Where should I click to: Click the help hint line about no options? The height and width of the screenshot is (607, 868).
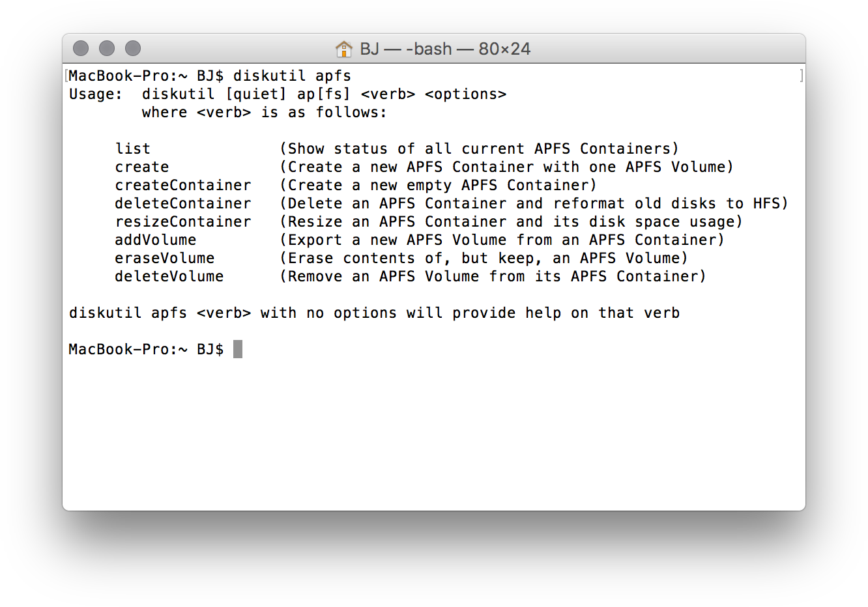click(x=375, y=313)
